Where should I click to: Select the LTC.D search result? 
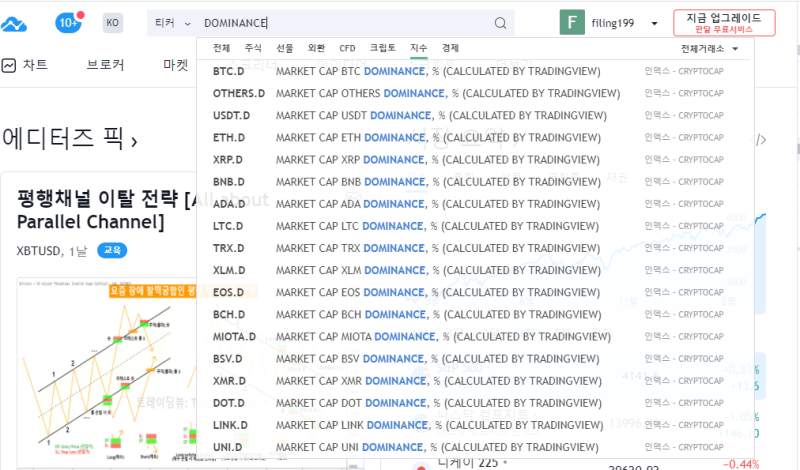474,226
